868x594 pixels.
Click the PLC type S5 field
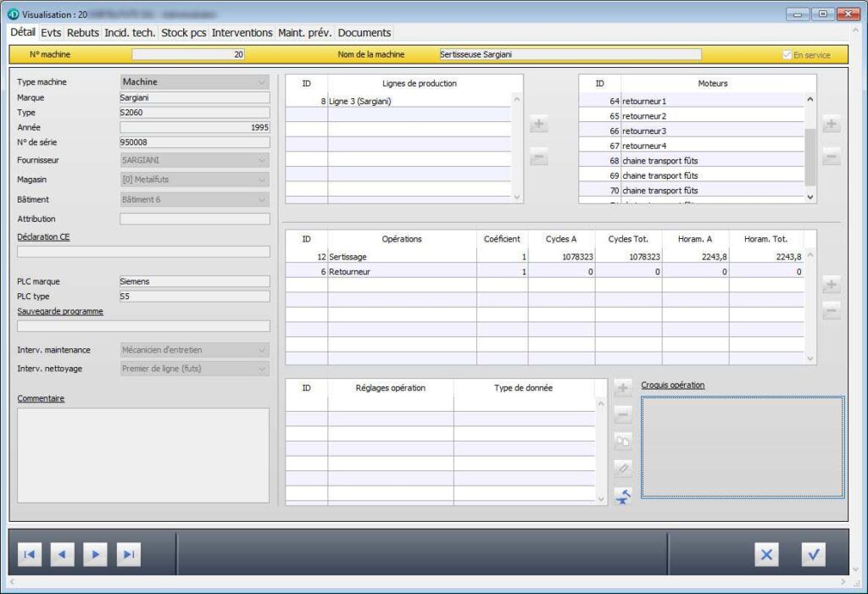[195, 297]
